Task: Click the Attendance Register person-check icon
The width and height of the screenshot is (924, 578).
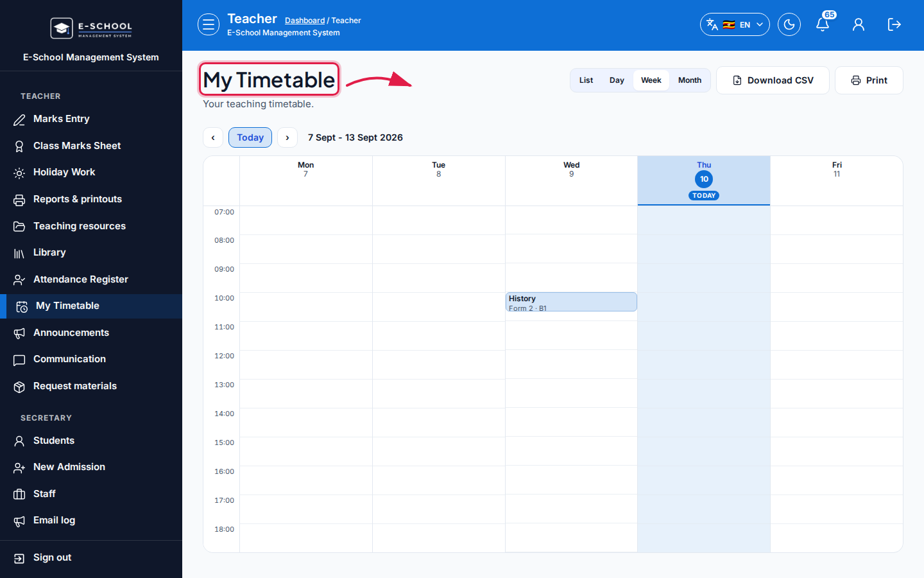Action: click(19, 280)
